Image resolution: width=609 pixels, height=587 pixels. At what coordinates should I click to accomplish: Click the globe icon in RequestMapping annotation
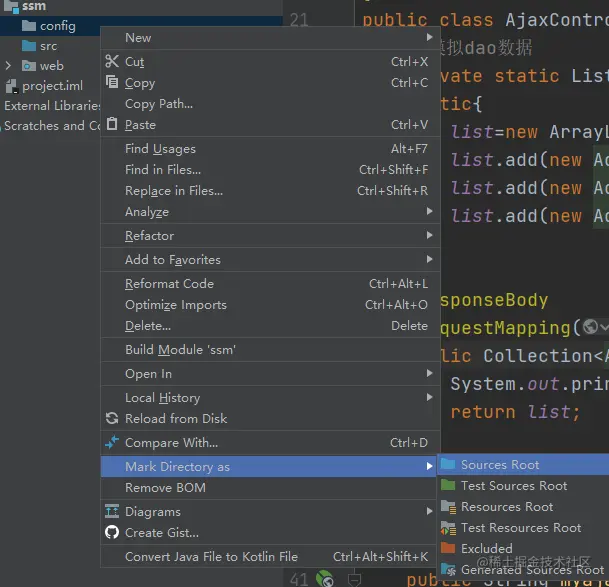coord(590,327)
